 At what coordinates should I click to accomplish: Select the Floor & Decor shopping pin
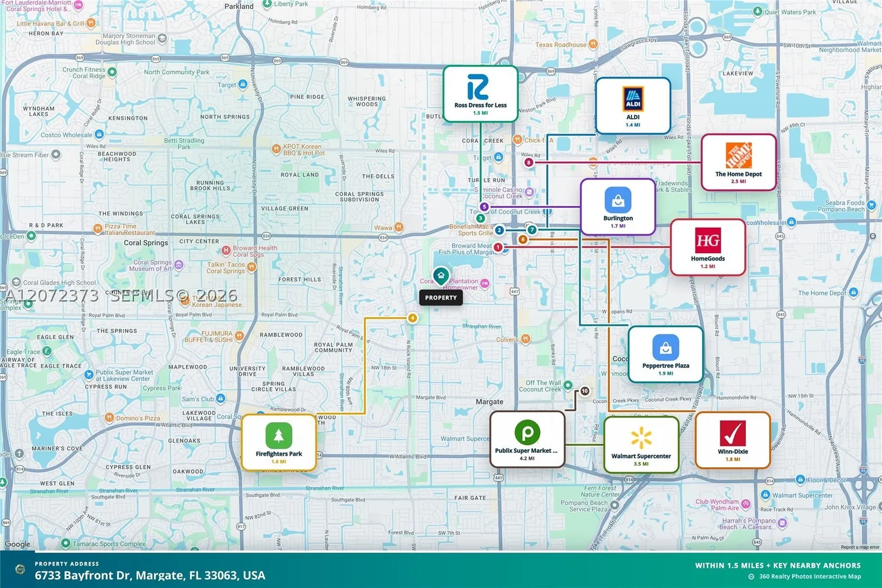click(x=800, y=480)
